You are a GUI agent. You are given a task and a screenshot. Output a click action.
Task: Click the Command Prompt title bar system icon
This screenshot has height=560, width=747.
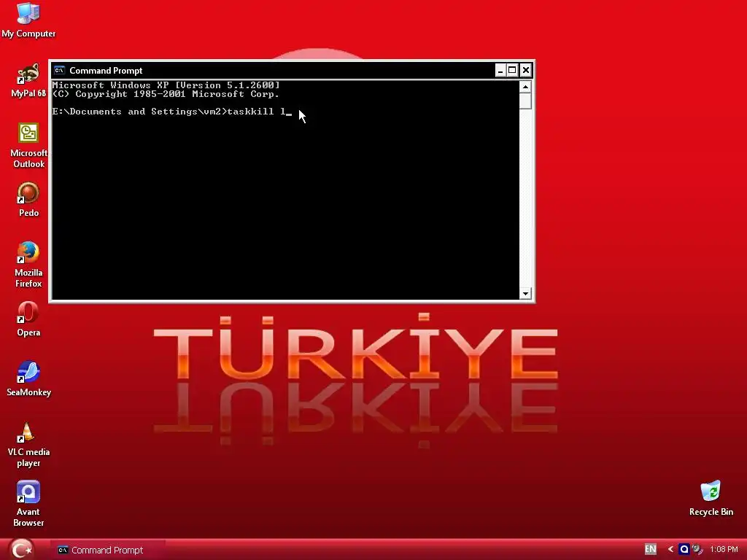coord(59,71)
